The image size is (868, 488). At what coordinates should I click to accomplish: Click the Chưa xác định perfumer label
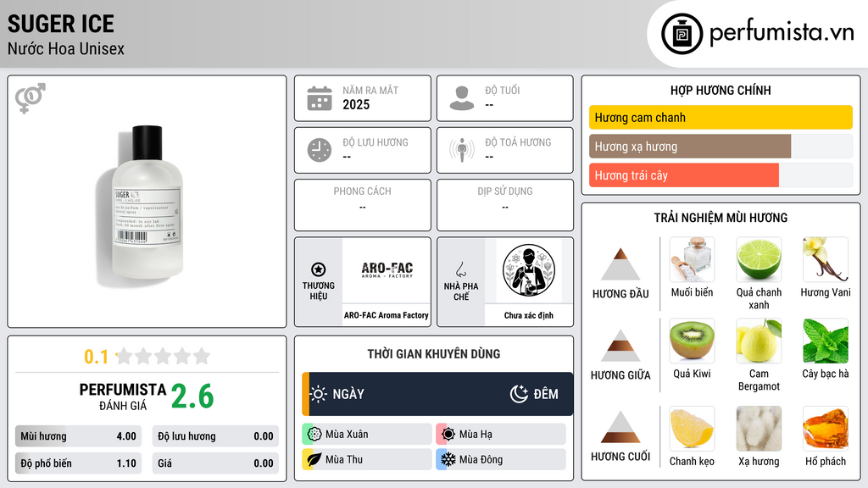click(529, 315)
